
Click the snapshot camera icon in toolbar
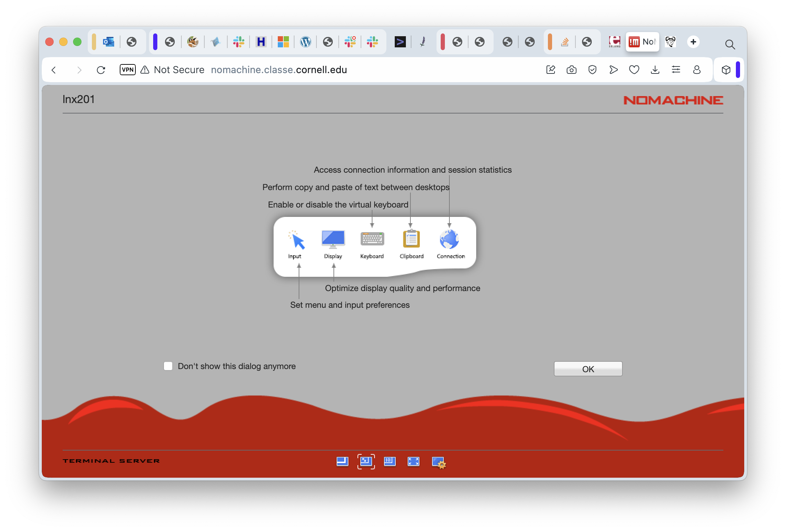tap(571, 70)
